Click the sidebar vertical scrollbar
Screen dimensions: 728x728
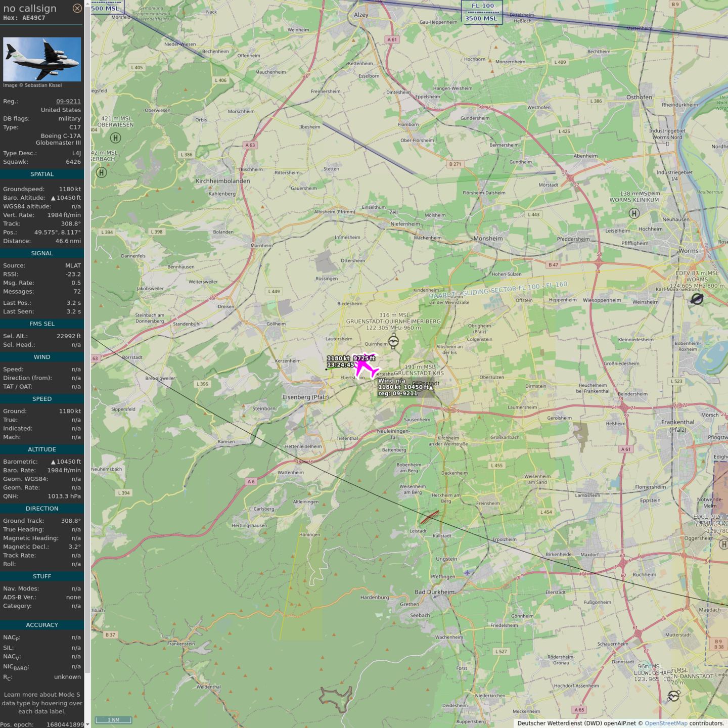[x=87, y=354]
